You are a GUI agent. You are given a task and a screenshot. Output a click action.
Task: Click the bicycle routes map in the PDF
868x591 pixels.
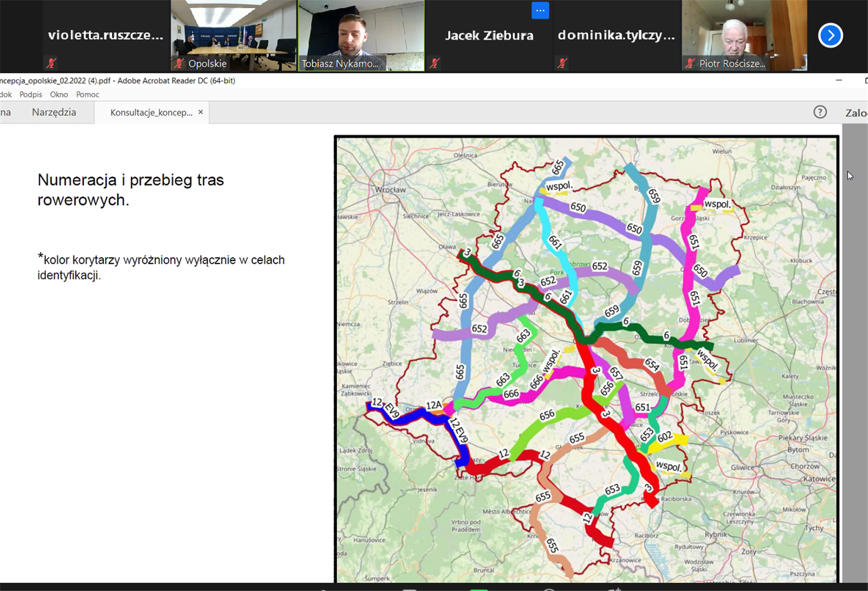[586, 358]
